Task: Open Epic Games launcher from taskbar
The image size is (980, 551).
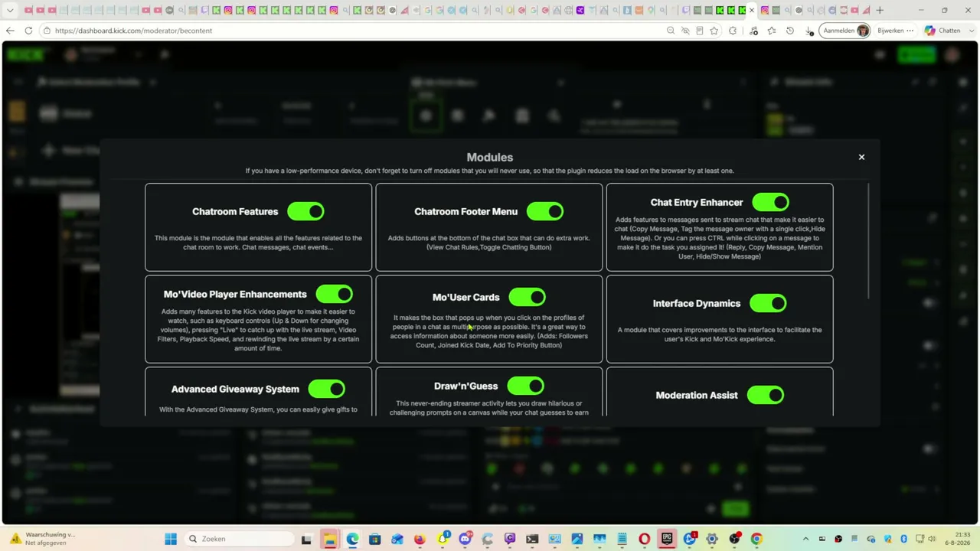Action: point(667,539)
